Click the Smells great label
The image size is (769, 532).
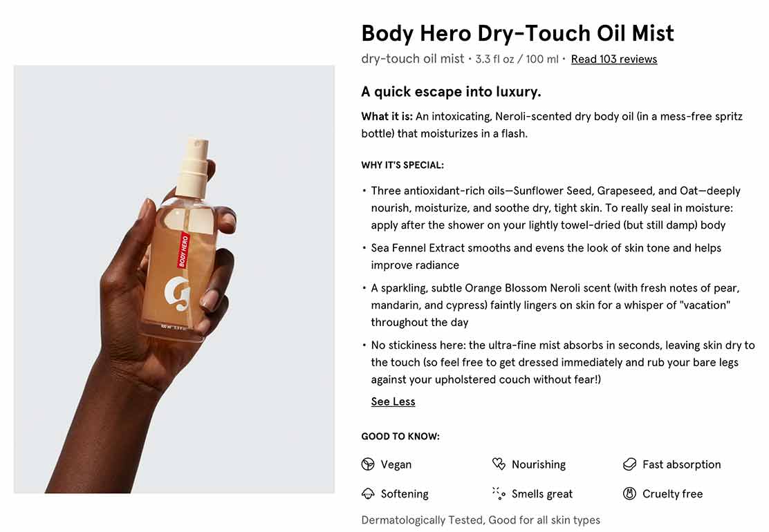(542, 494)
